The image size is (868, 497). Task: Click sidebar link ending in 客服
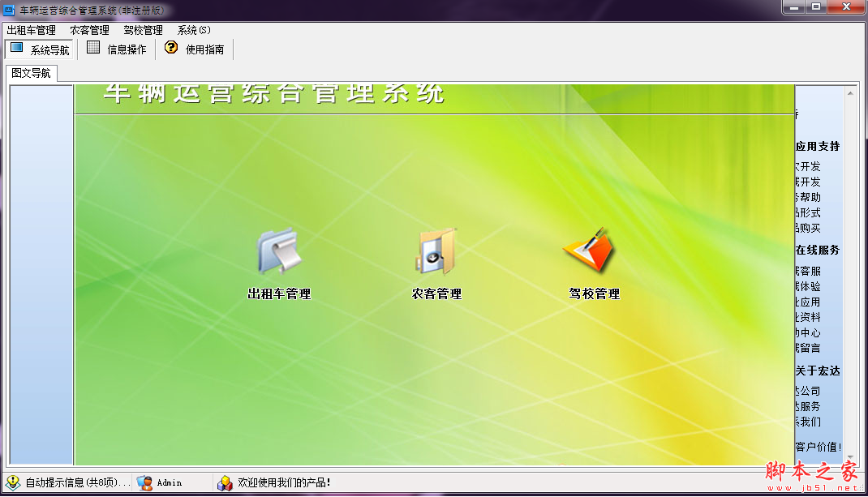[x=808, y=271]
